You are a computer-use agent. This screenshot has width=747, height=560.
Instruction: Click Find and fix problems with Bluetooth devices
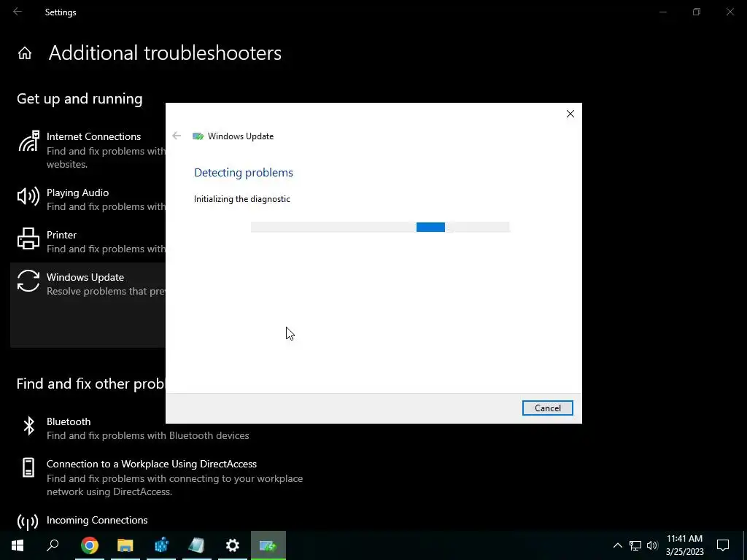147,436
